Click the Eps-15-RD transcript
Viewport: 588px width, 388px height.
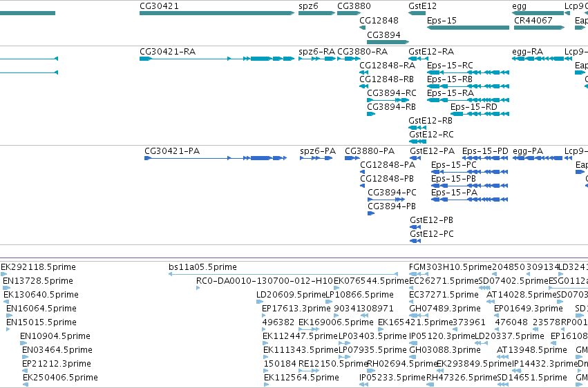point(480,114)
